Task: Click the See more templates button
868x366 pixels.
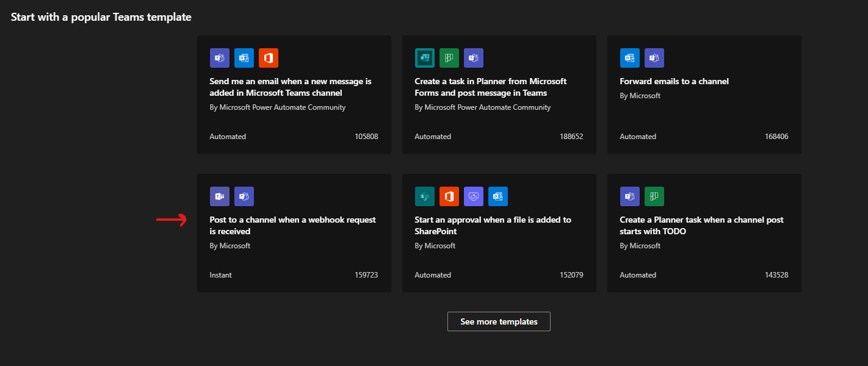Action: coord(499,321)
